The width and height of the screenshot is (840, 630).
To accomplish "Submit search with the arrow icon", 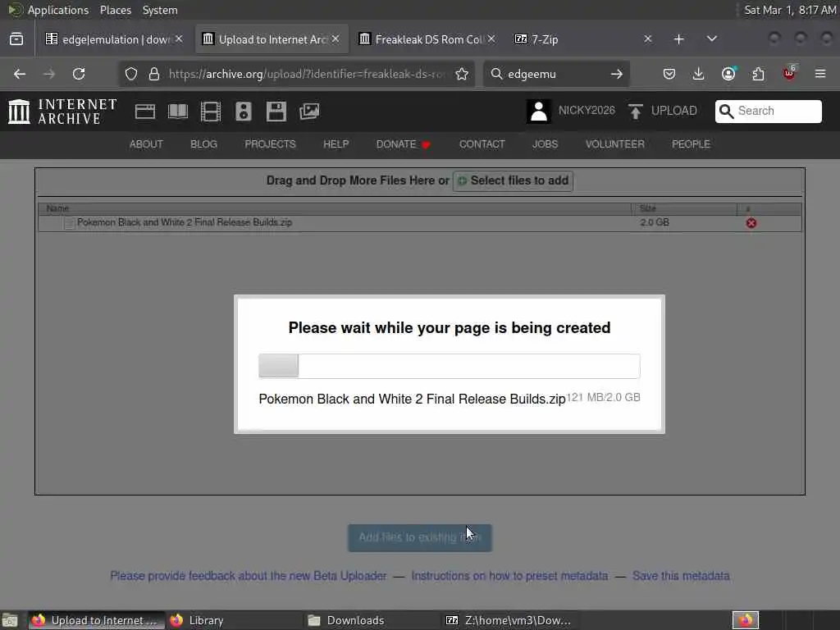I will (x=617, y=74).
